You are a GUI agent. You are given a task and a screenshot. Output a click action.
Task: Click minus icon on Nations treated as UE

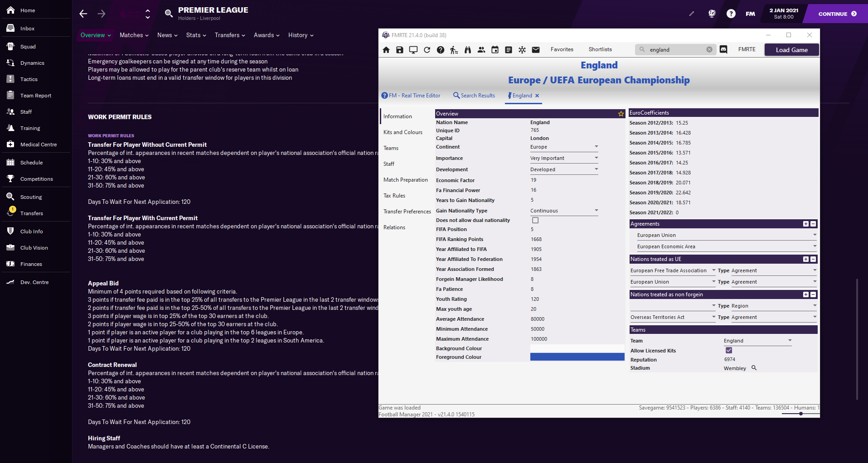813,259
